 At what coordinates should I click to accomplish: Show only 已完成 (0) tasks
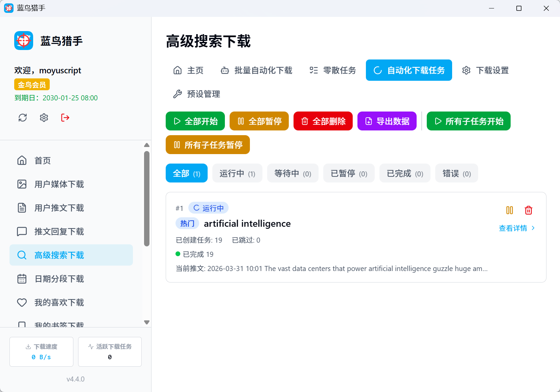click(405, 173)
